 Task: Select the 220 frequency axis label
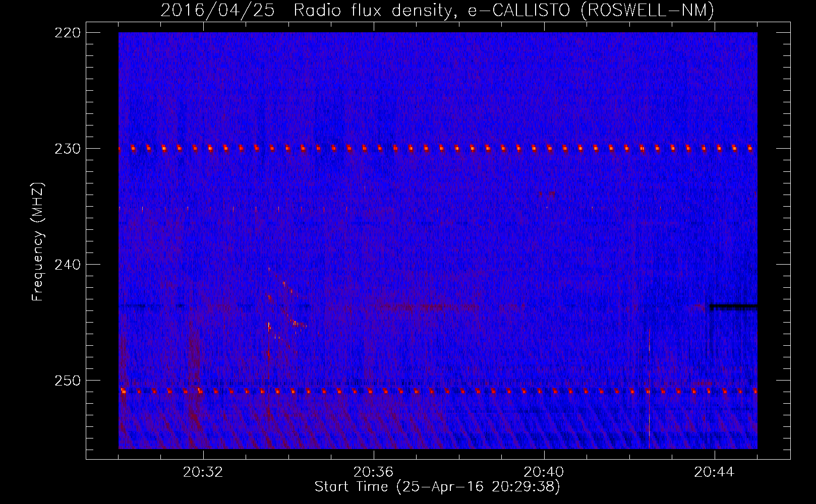click(68, 33)
